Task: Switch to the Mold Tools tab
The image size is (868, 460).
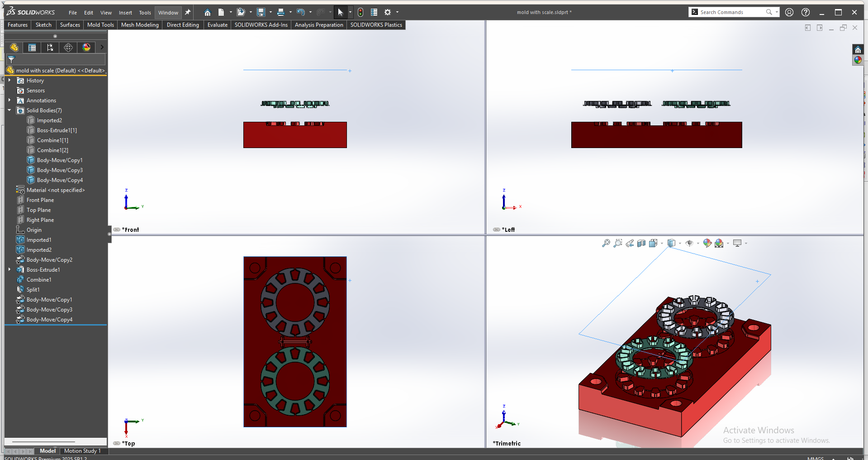Action: 100,25
